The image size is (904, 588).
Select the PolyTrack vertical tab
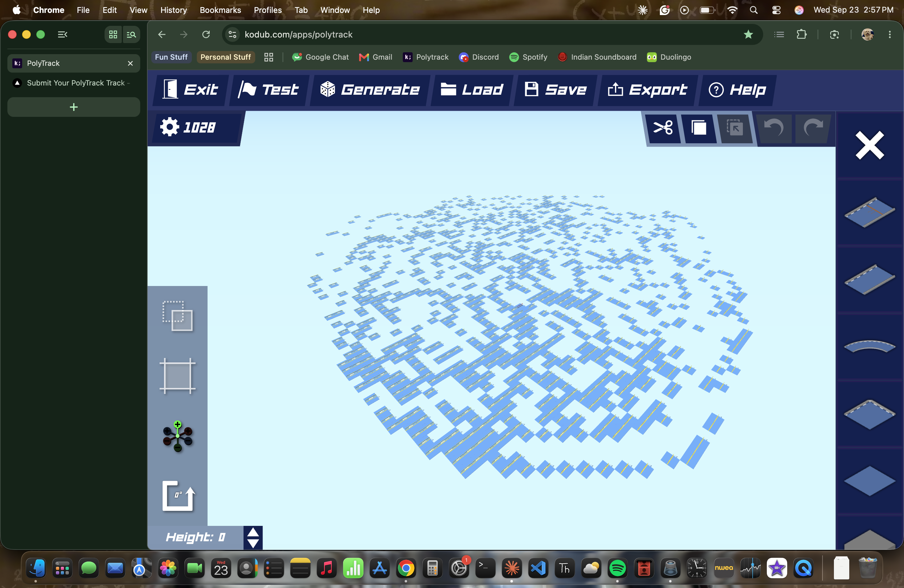[74, 63]
